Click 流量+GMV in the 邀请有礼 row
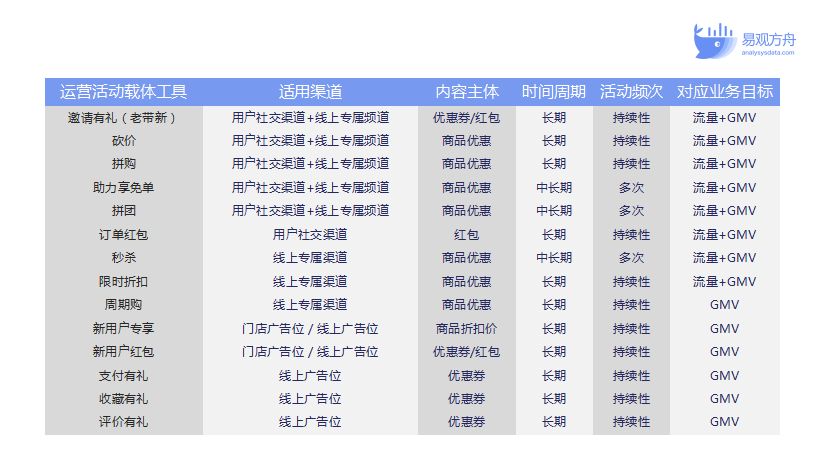This screenshot has height=460, width=829. 725,118
